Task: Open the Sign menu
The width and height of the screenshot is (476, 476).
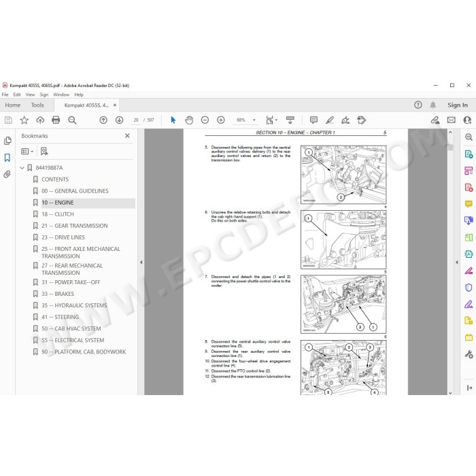Action: (x=44, y=95)
